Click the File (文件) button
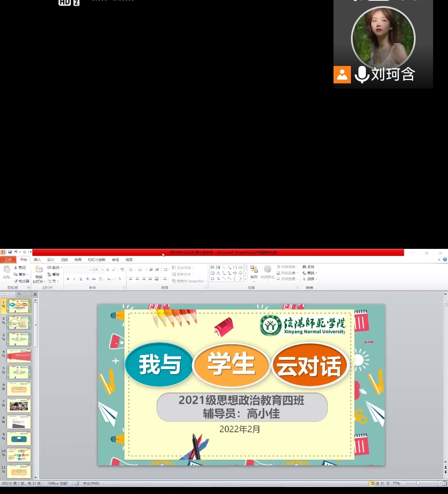Screen dimensions: 448x494 coord(8,260)
